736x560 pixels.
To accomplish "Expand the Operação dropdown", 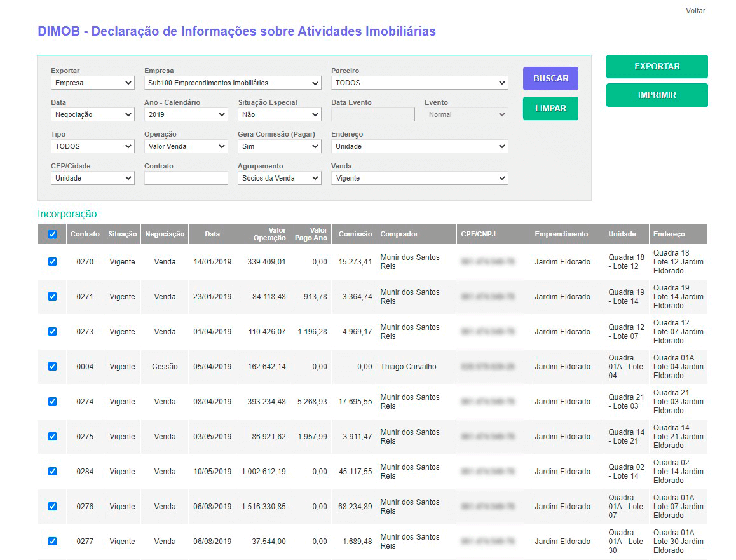I will [186, 146].
